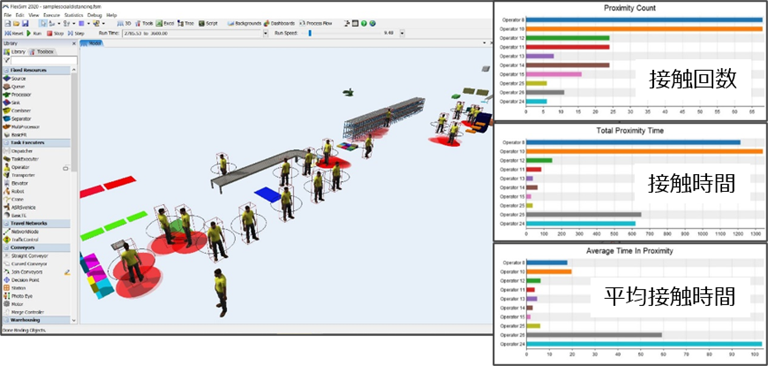Open the Process Flow toolbar item
Image resolution: width=768 pixels, height=366 pixels.
(x=315, y=24)
